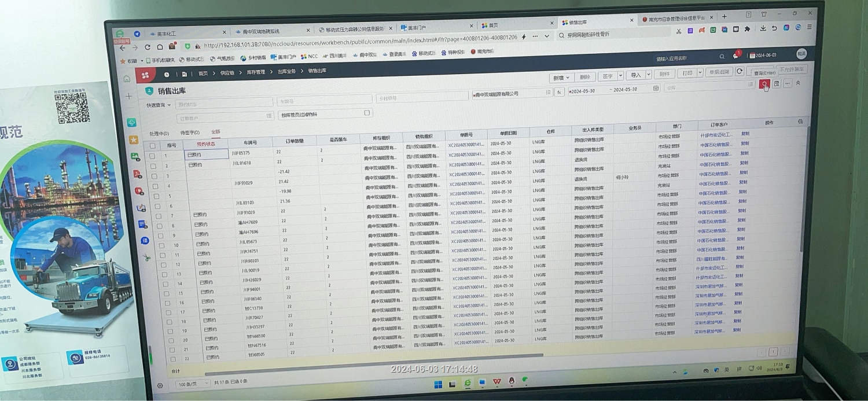Go back with the browser back arrow
This screenshot has width=868, height=401.
(122, 48)
